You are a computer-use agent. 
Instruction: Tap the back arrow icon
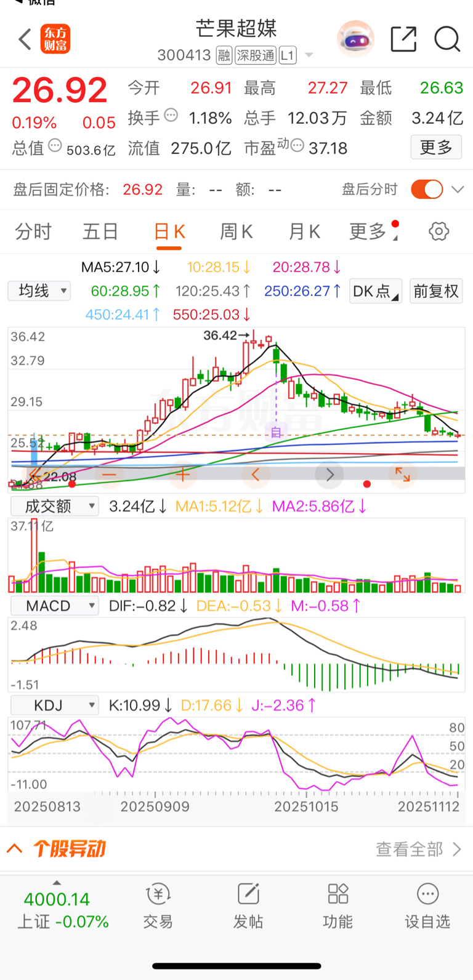(25, 39)
